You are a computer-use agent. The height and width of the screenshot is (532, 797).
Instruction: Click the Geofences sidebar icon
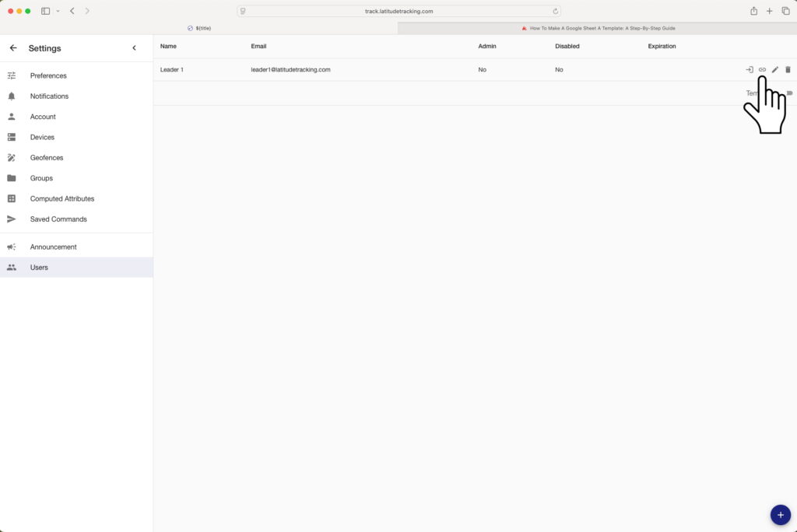pyautogui.click(x=11, y=157)
